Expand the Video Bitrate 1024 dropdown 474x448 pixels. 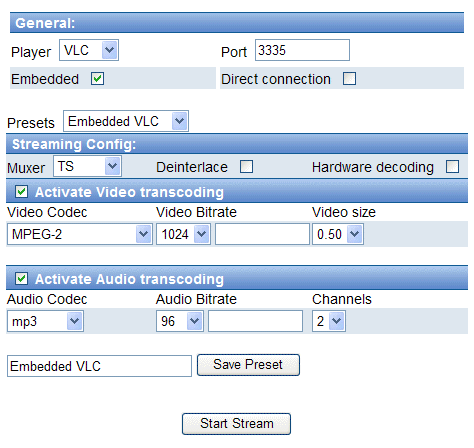point(183,234)
